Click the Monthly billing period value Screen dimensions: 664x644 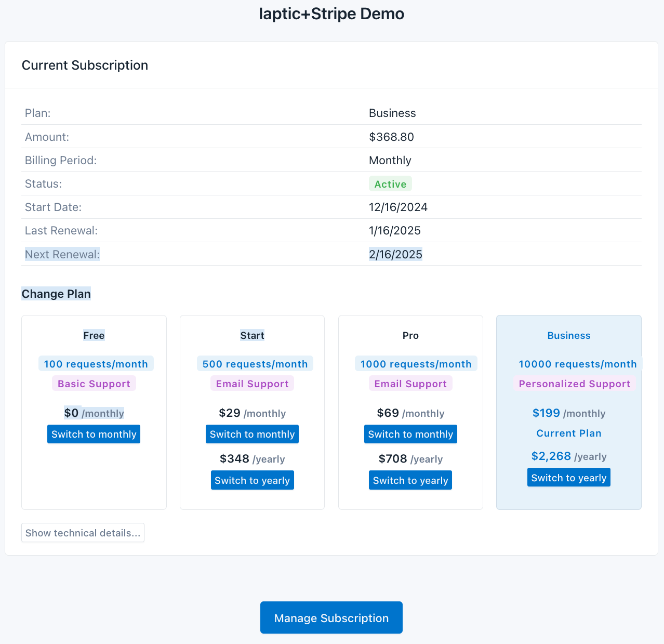(390, 161)
